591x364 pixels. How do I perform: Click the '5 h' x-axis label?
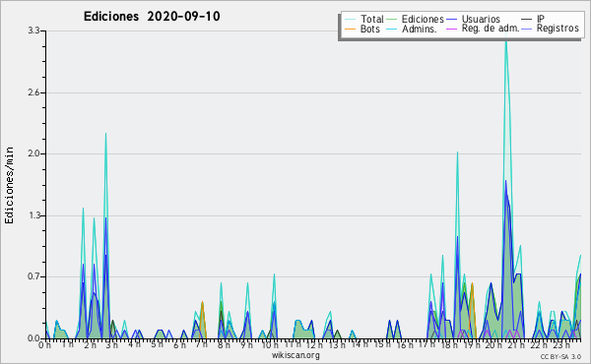click(x=157, y=345)
